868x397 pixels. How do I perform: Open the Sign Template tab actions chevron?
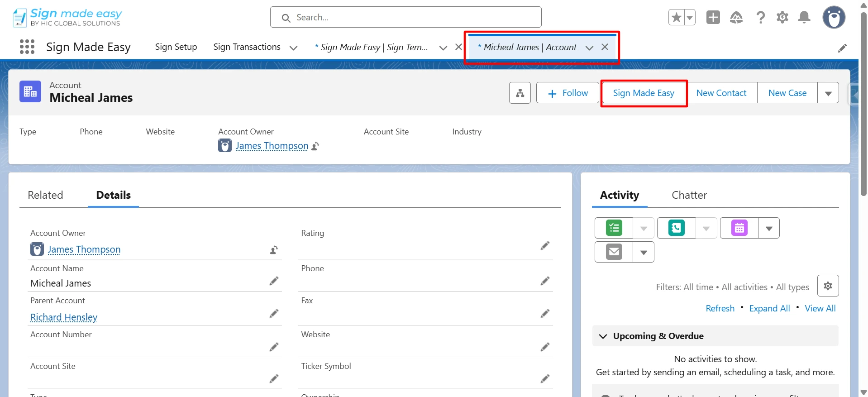tap(443, 48)
